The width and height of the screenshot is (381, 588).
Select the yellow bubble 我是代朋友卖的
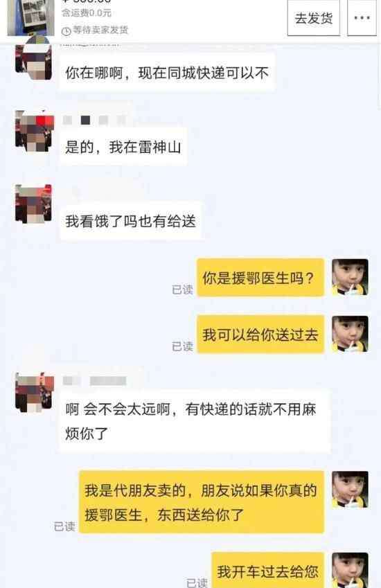pyautogui.click(x=201, y=502)
